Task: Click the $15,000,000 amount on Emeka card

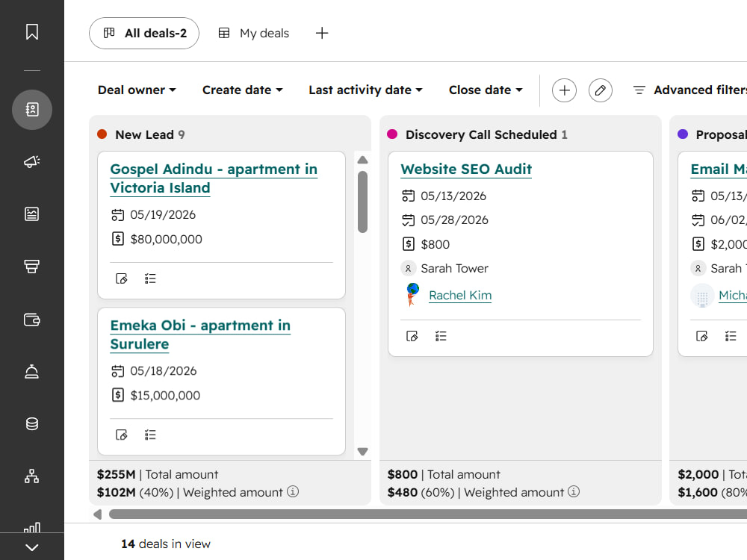Action: [x=165, y=395]
